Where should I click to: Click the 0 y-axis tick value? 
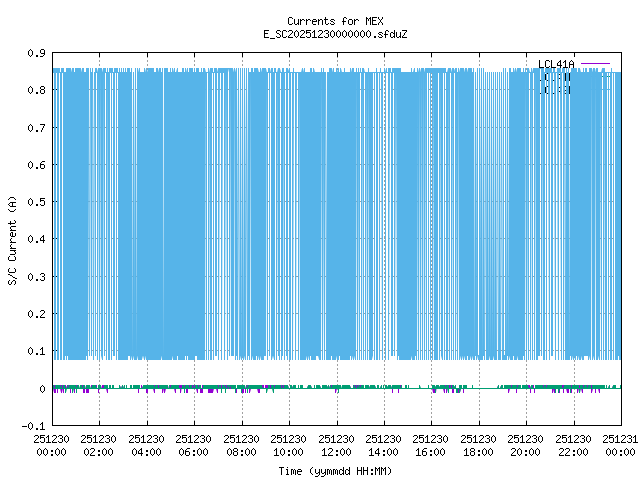(x=41, y=389)
